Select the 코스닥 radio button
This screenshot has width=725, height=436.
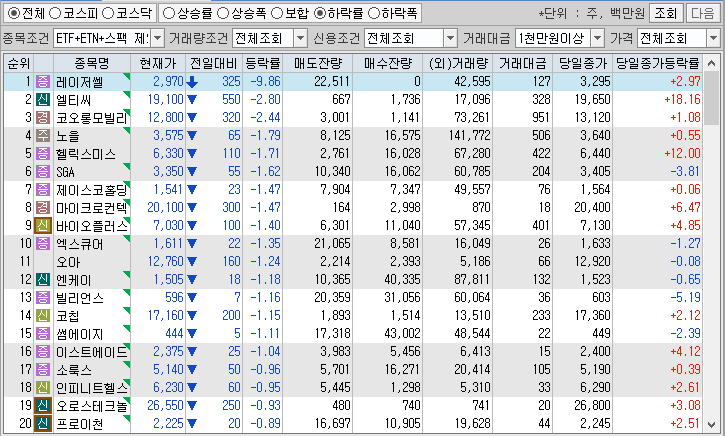coord(108,13)
